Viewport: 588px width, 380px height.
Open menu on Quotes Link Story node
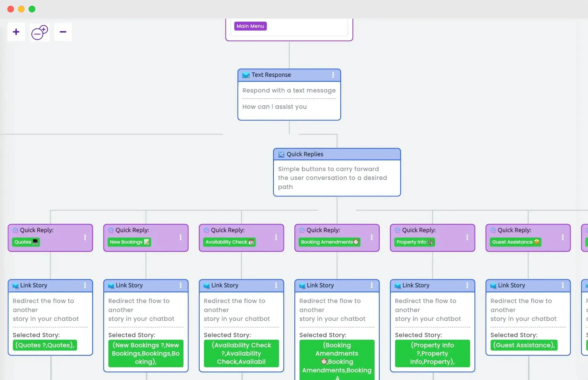coord(85,285)
